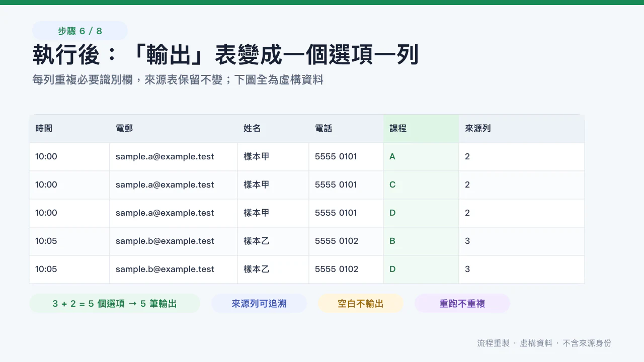Click email in the course C row
Viewport: 644px width, 362px height.
(x=174, y=185)
